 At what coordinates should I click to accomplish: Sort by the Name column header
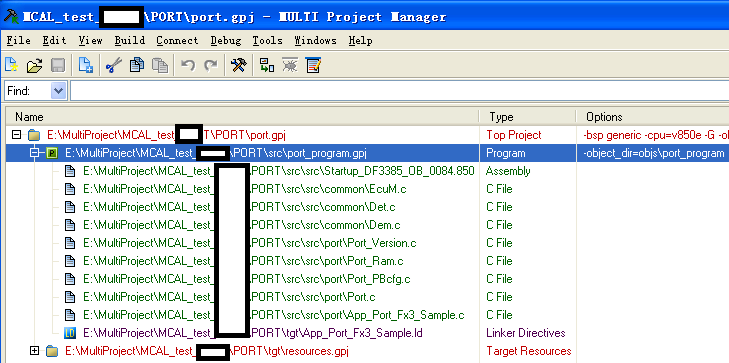click(242, 117)
